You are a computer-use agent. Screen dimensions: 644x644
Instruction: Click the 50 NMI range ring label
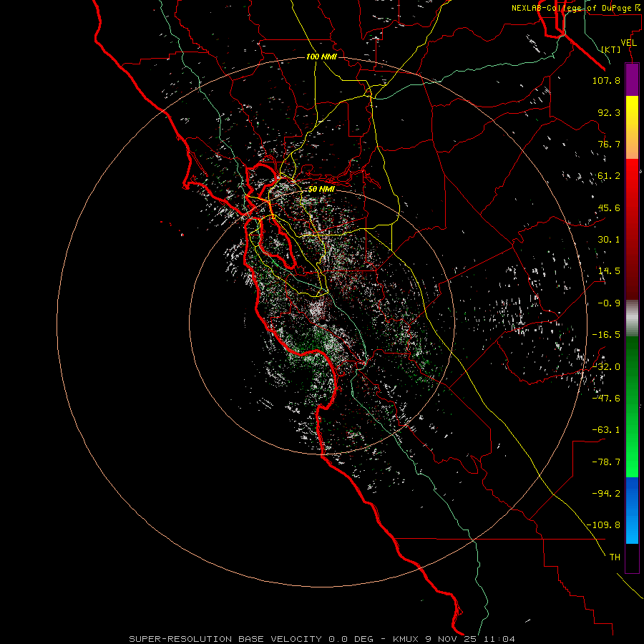coord(321,190)
